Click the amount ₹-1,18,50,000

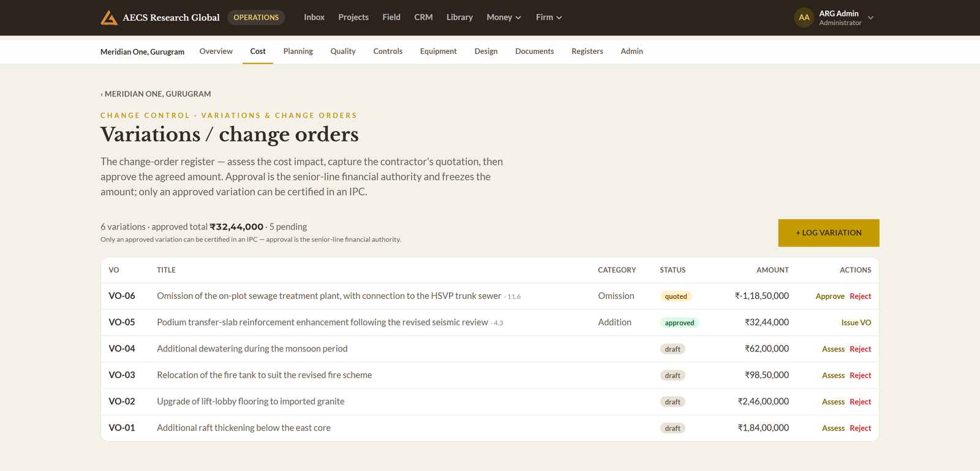(x=762, y=296)
